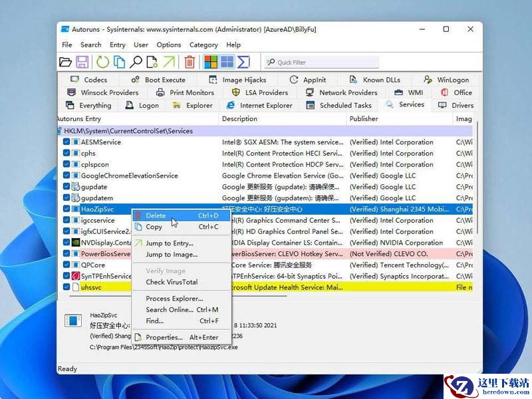532x399 pixels.
Task: Select Check VirusTotal context item
Action: coord(181,282)
